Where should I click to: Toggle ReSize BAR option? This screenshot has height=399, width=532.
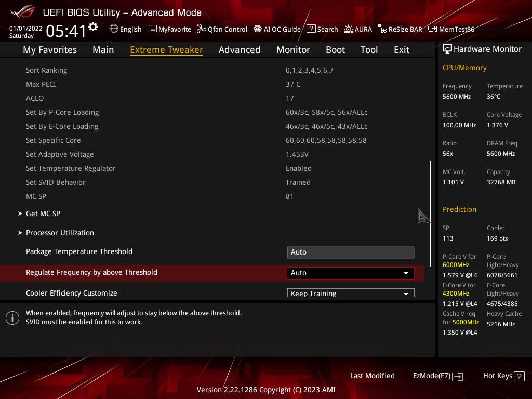[x=405, y=29]
